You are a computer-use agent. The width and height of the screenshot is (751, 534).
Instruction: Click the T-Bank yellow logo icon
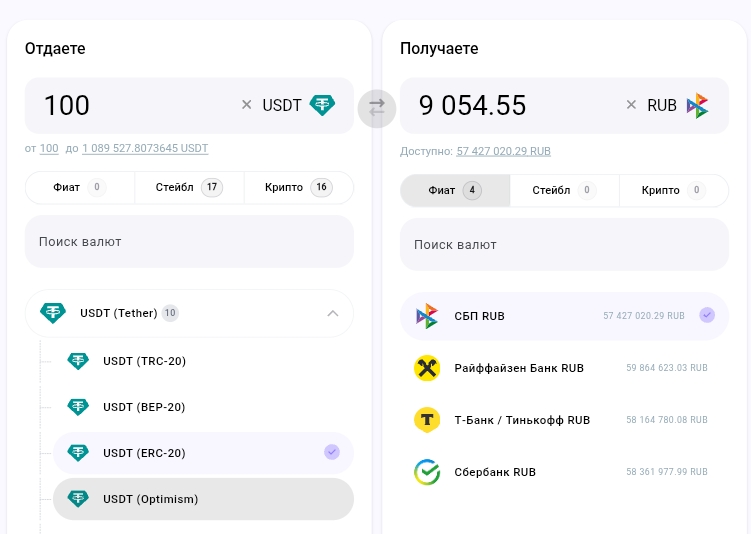point(427,420)
